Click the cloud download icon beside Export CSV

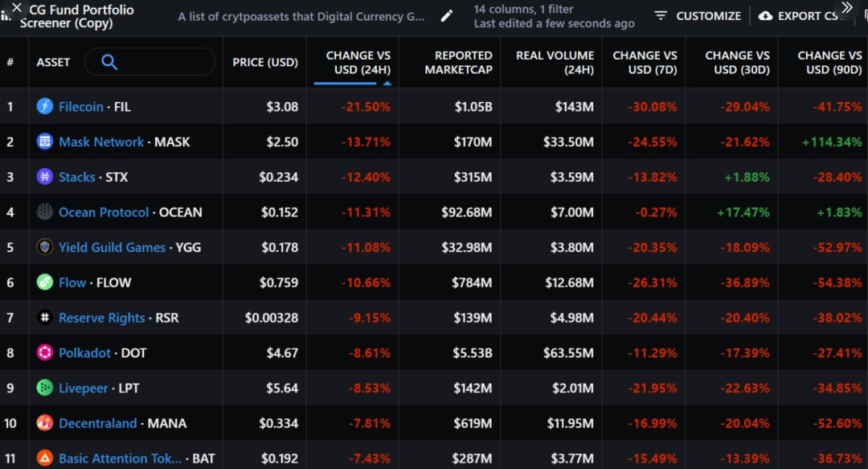(765, 16)
